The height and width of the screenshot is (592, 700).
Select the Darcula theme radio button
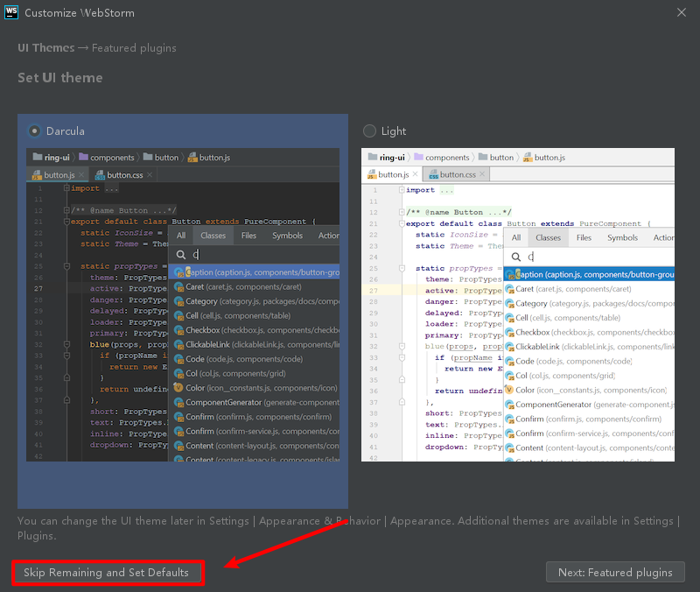click(x=34, y=130)
